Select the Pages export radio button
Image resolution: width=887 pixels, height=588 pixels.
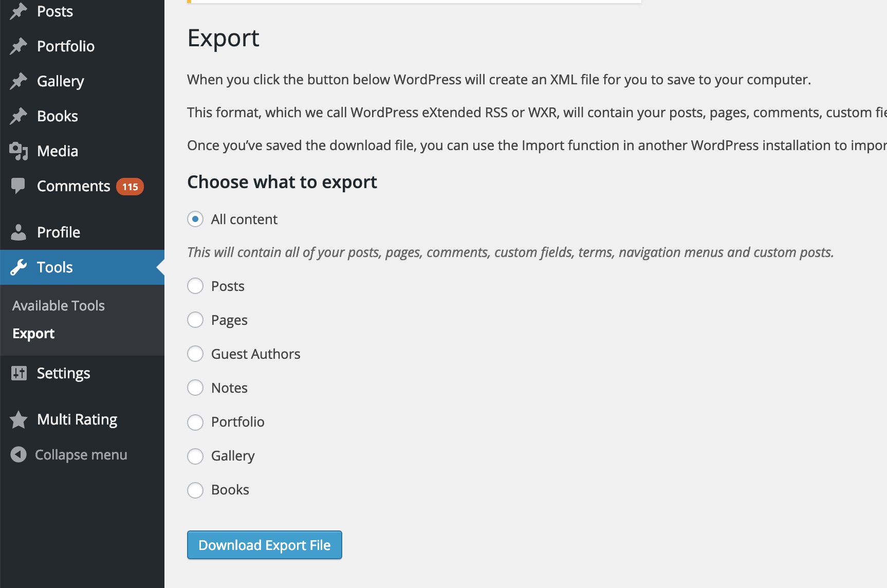(195, 320)
